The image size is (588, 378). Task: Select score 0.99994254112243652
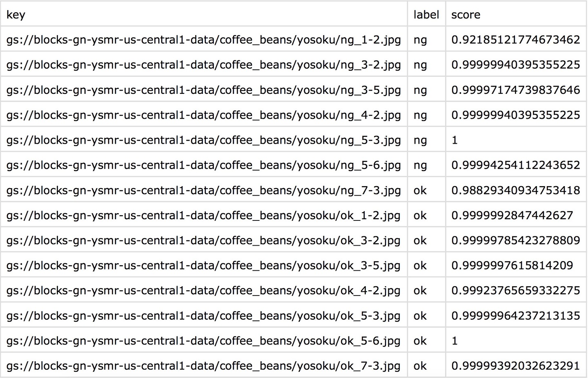pyautogui.click(x=516, y=165)
